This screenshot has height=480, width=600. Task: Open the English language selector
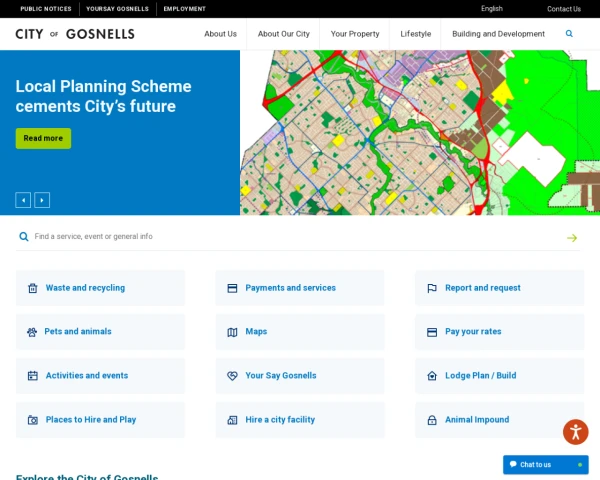492,8
